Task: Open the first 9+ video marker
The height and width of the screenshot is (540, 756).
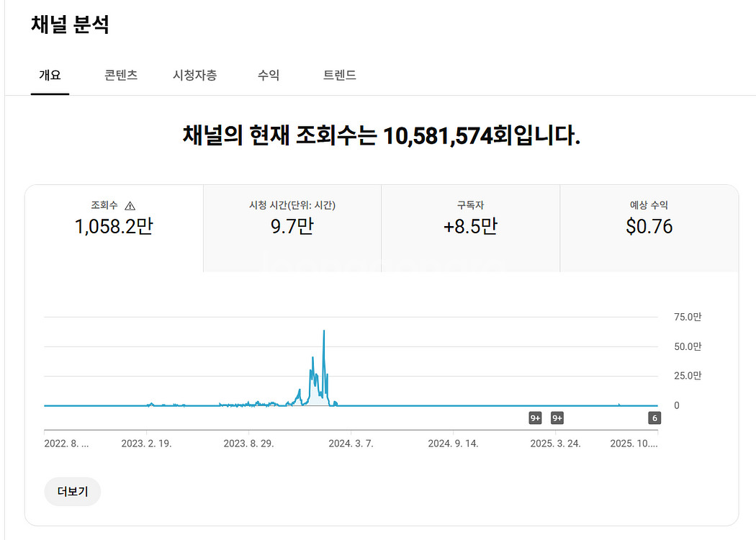Action: [535, 418]
